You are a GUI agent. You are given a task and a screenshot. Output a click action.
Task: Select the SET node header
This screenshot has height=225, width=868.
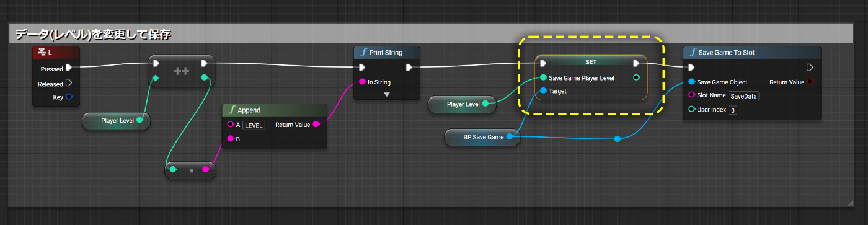591,63
